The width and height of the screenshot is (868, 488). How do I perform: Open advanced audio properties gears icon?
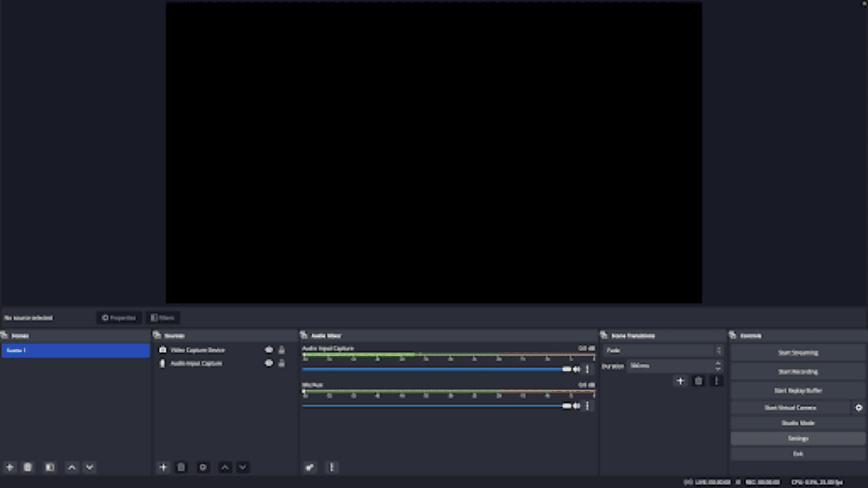(x=310, y=467)
